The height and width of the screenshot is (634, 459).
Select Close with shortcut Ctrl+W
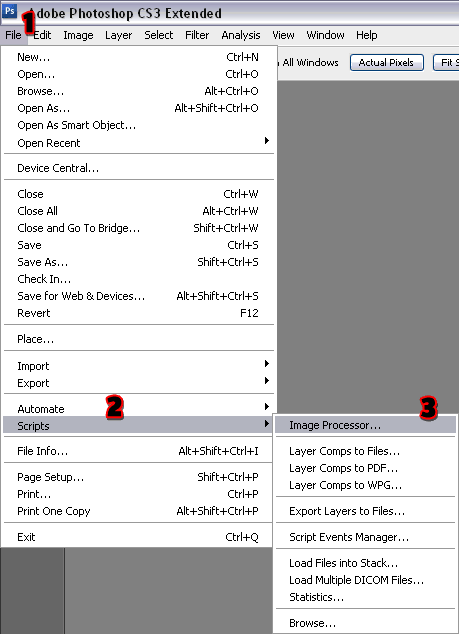coord(138,194)
